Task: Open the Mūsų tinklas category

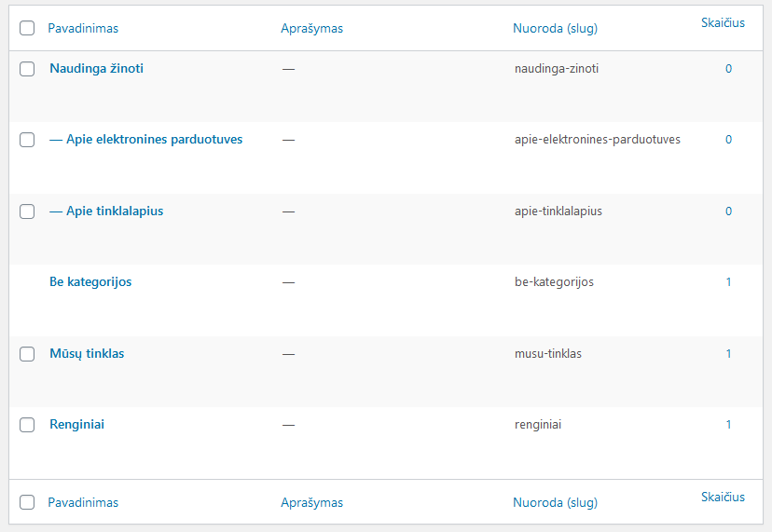Action: [87, 354]
